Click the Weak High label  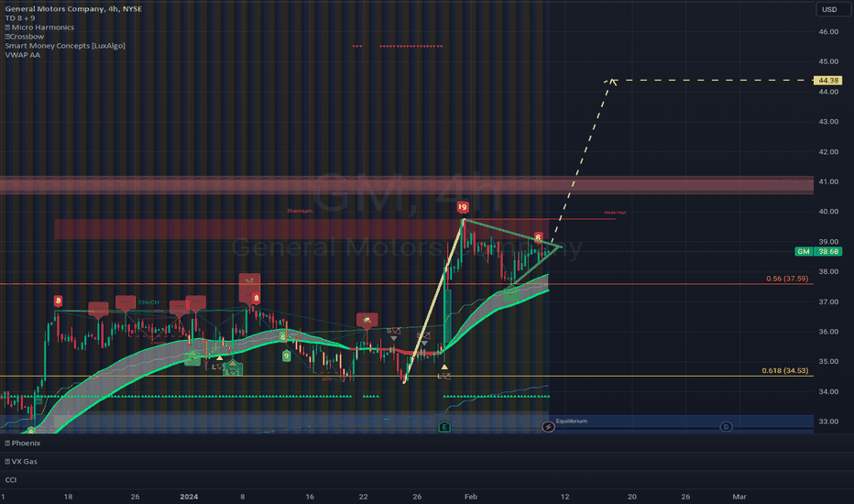click(615, 213)
